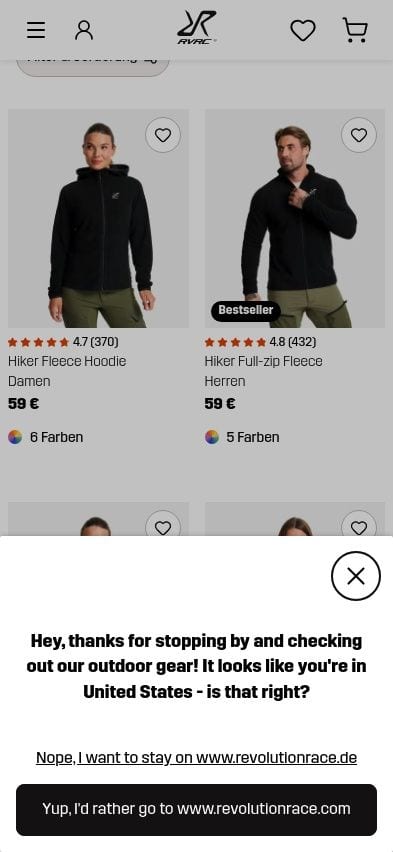View the 4.8 (432) star rating reviews
Image resolution: width=393 pixels, height=852 pixels.
point(260,342)
